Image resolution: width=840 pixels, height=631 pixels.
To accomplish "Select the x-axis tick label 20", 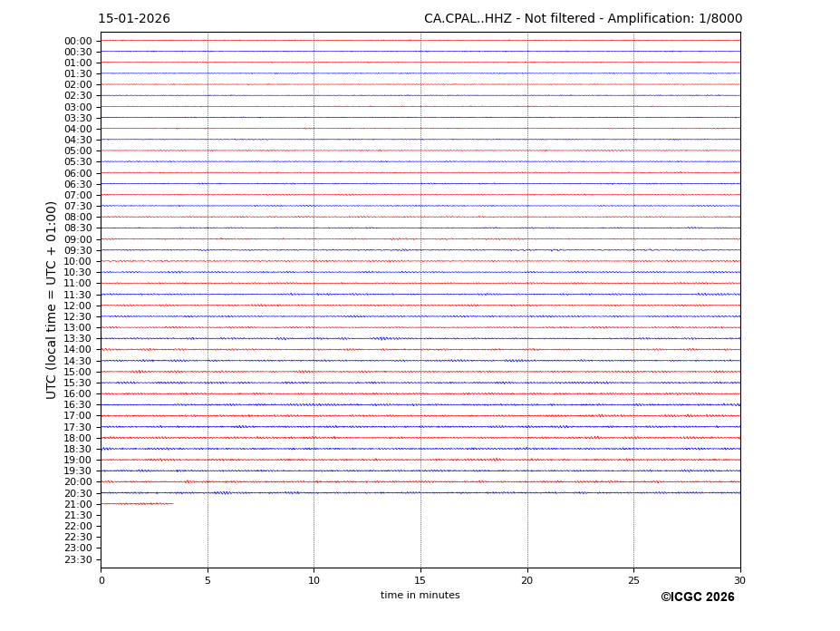I will tap(527, 580).
